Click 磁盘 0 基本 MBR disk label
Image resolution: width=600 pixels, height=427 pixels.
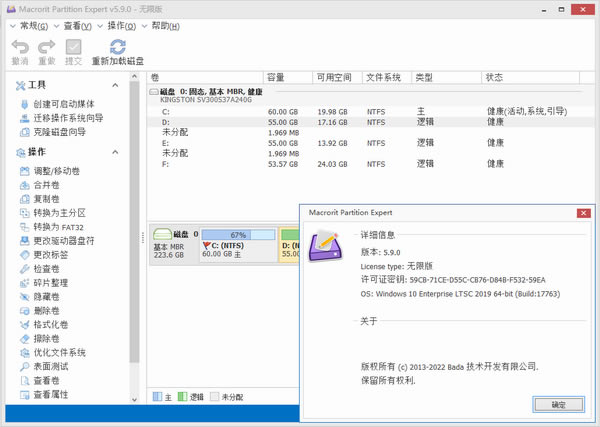pos(174,245)
